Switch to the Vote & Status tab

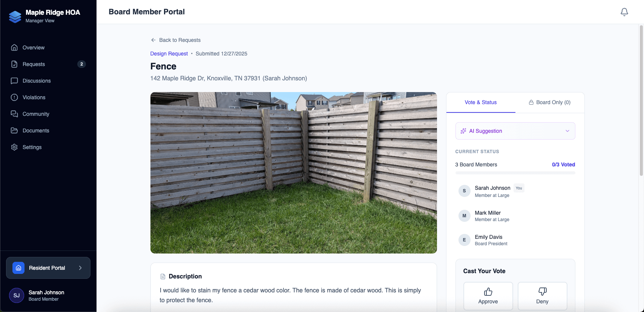pyautogui.click(x=481, y=102)
